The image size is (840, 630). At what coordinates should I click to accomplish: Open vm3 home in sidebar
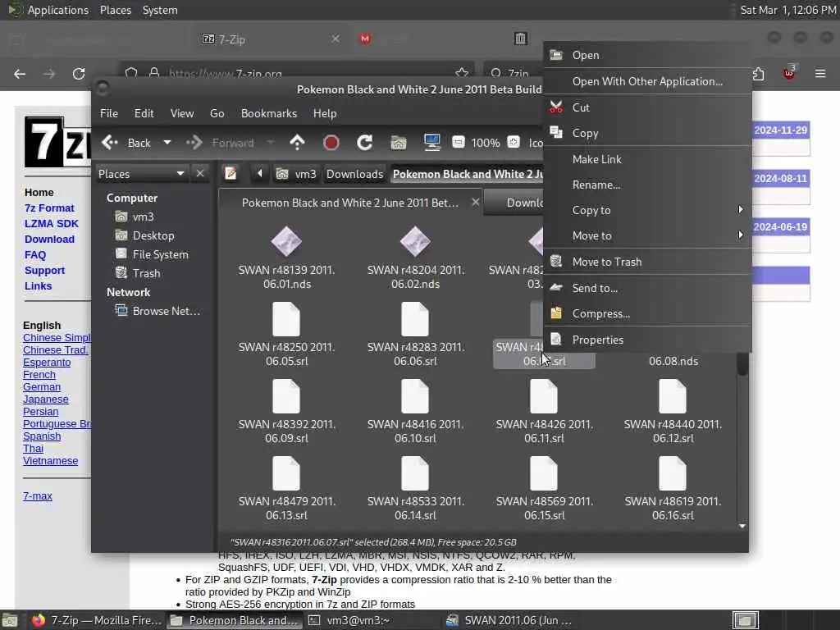(x=143, y=217)
